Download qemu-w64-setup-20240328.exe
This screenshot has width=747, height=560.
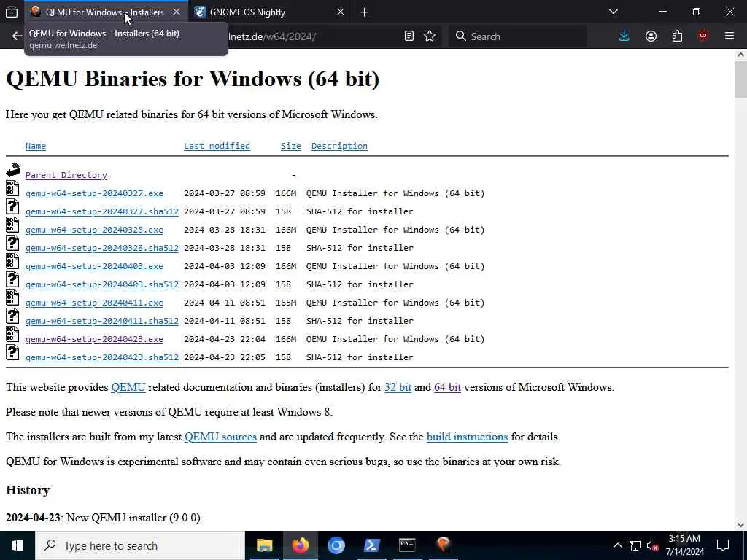94,230
